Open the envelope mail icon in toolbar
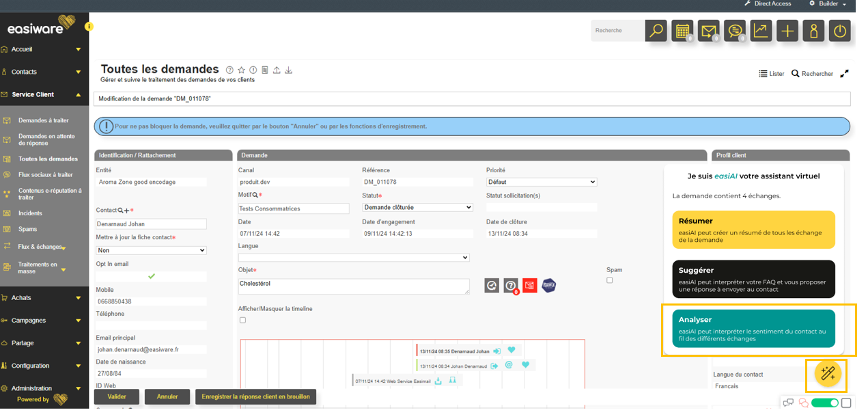 (x=708, y=31)
